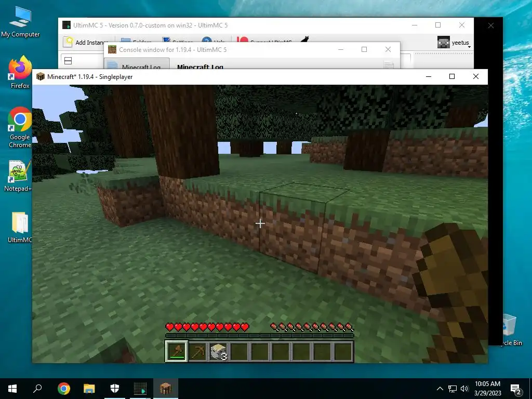Minimize the Minecraft 1.19.4 window
The width and height of the screenshot is (532, 399).
click(x=429, y=77)
